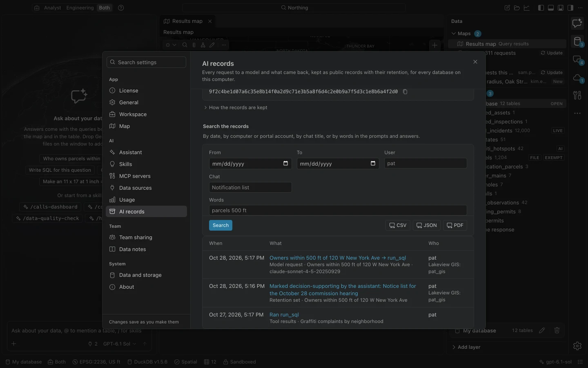Click the help question mark icon in the top bar
The image size is (588, 368).
tap(121, 8)
